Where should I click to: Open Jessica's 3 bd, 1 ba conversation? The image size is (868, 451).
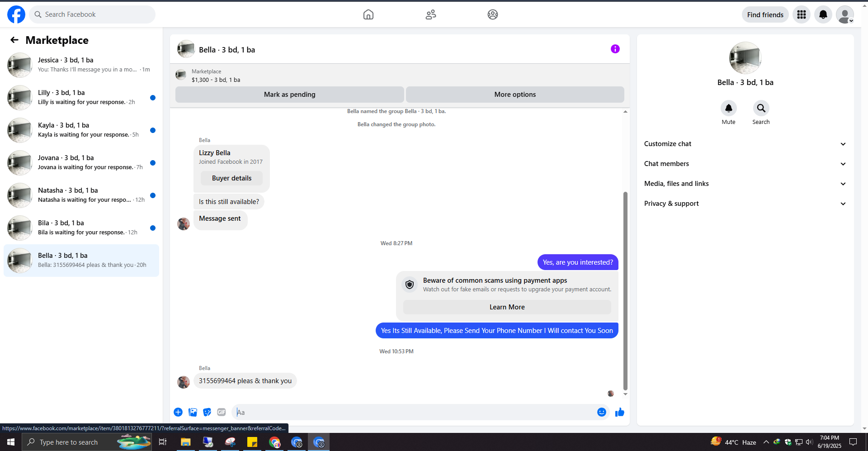point(81,65)
